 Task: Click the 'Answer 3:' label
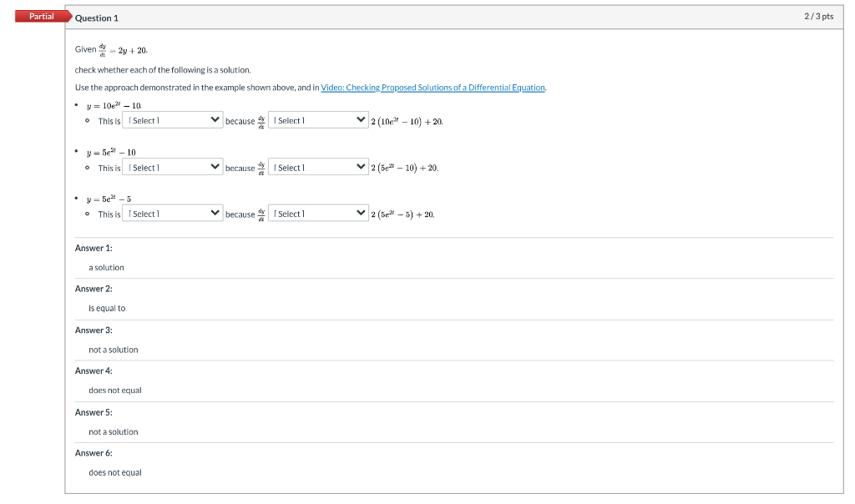coord(94,330)
